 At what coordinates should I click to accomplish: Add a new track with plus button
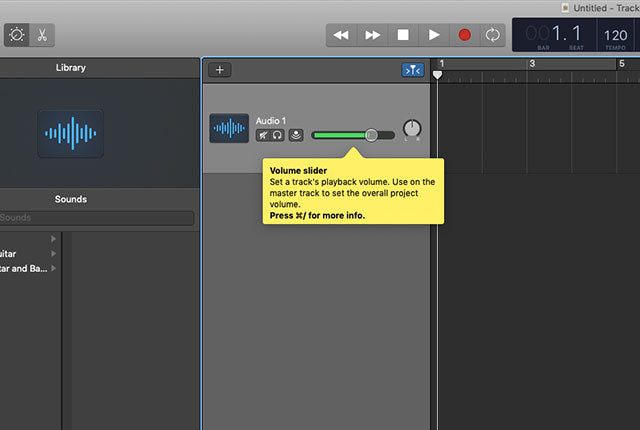click(x=220, y=70)
